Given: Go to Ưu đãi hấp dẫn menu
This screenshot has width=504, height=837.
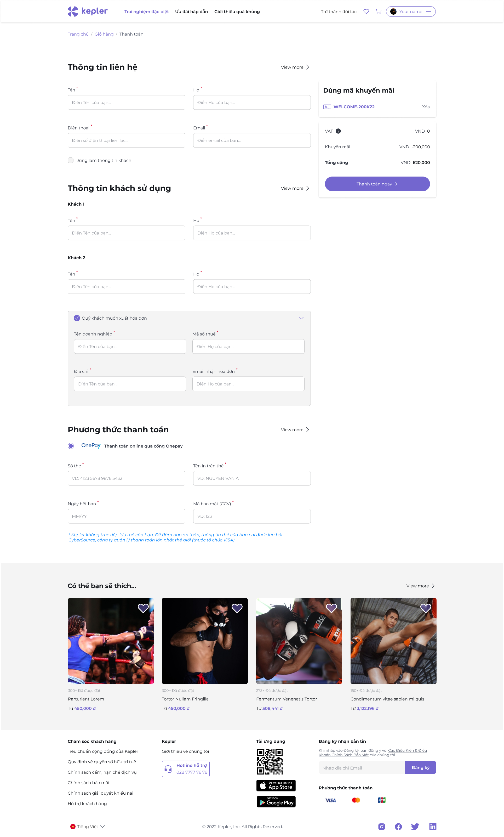Looking at the screenshot, I should 191,12.
